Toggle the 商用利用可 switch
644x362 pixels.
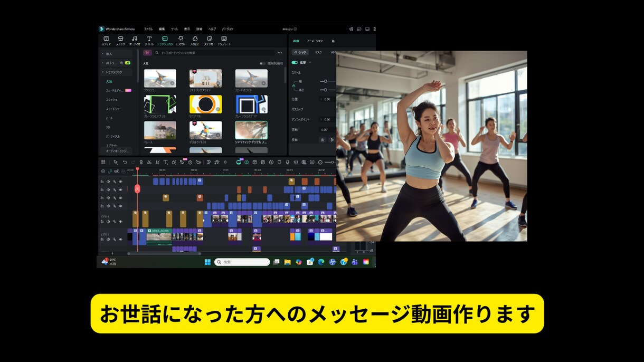point(262,63)
